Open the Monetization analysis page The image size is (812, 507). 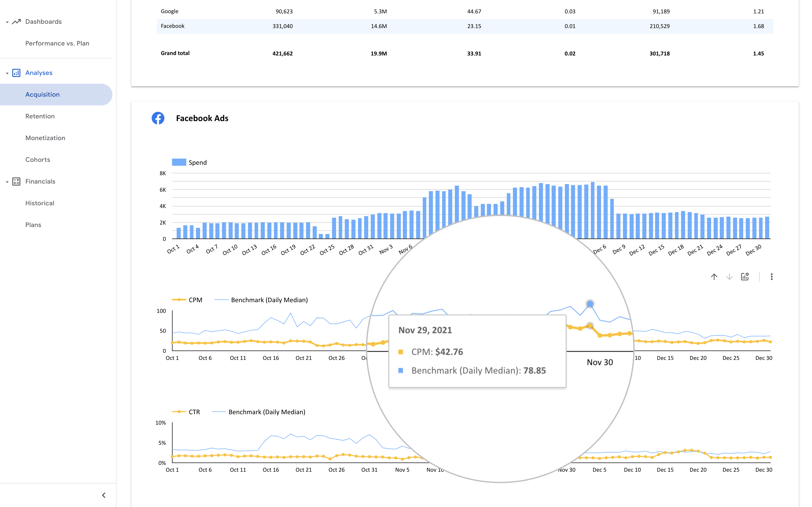pyautogui.click(x=45, y=138)
